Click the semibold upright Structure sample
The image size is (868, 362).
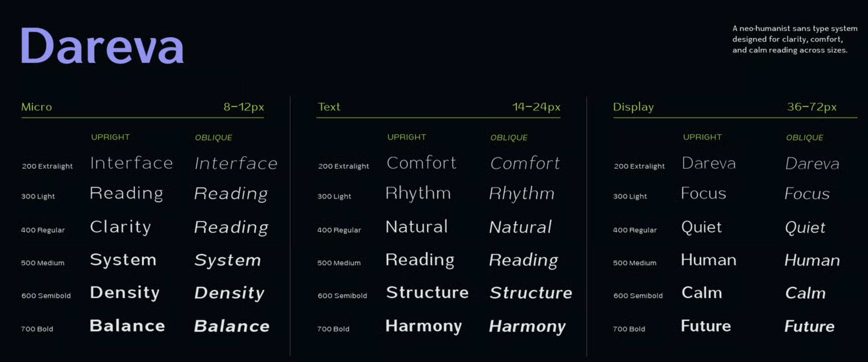[x=427, y=292]
